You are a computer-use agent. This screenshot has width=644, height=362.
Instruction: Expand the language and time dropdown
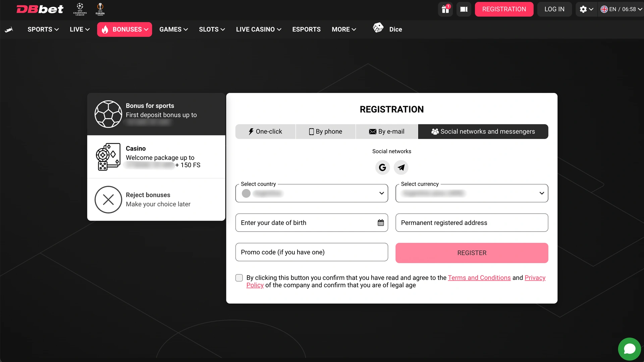click(621, 9)
